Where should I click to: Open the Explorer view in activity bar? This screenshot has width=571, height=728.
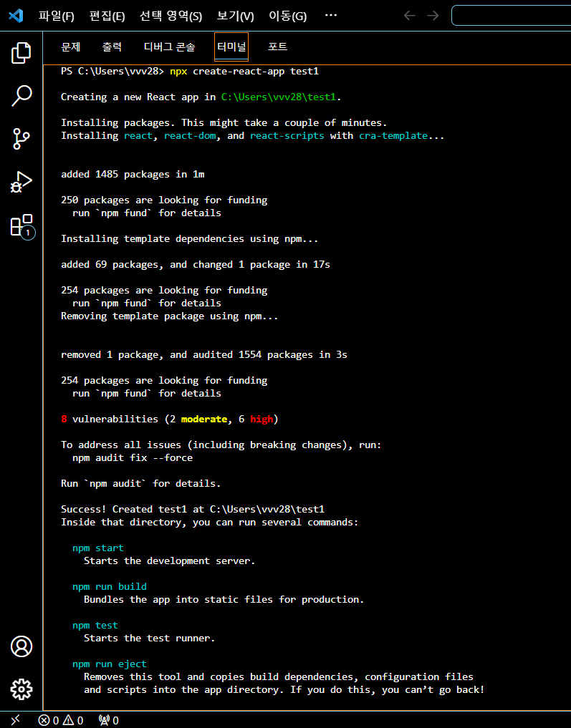(x=21, y=52)
